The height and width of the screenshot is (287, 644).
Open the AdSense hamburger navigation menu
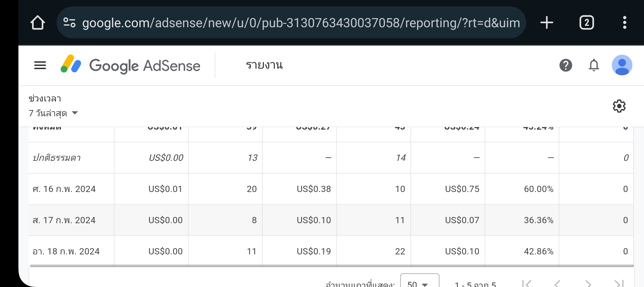tap(40, 66)
